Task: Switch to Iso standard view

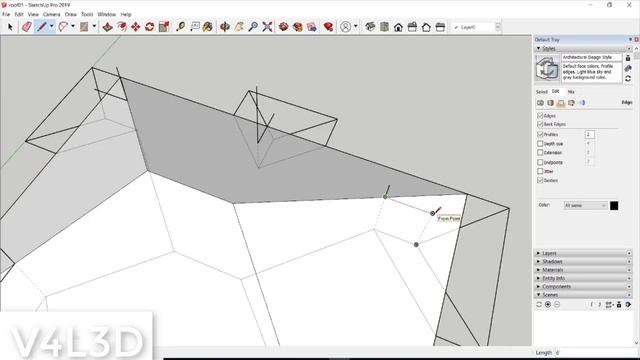Action: click(370, 27)
